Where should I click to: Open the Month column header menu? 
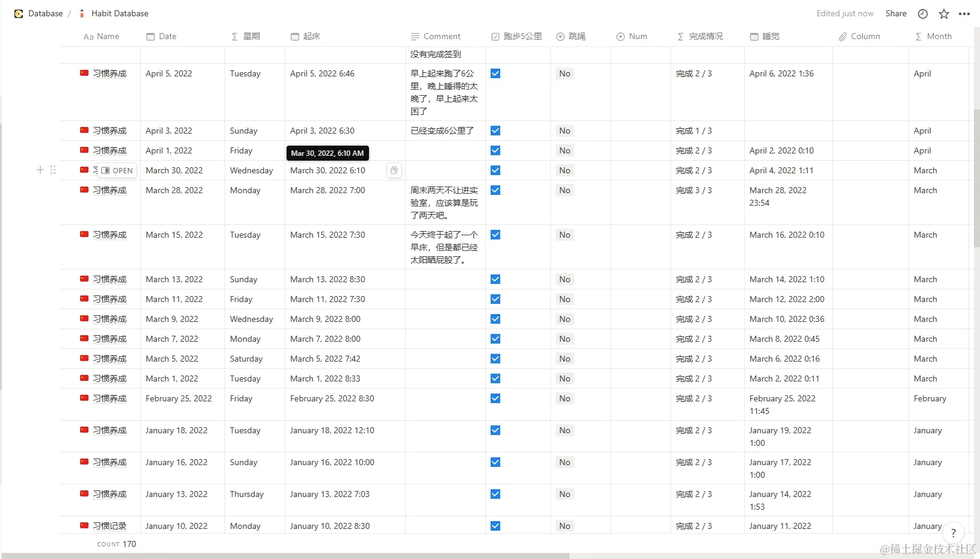coord(933,37)
